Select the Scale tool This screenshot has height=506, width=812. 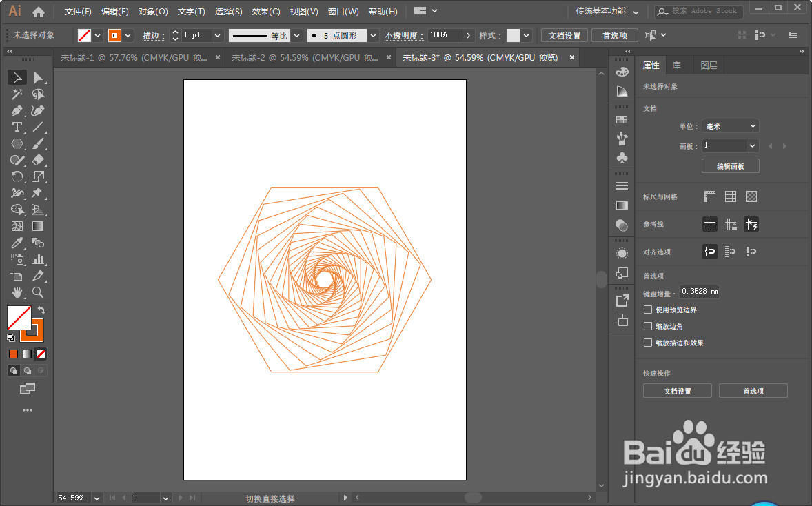[38, 176]
